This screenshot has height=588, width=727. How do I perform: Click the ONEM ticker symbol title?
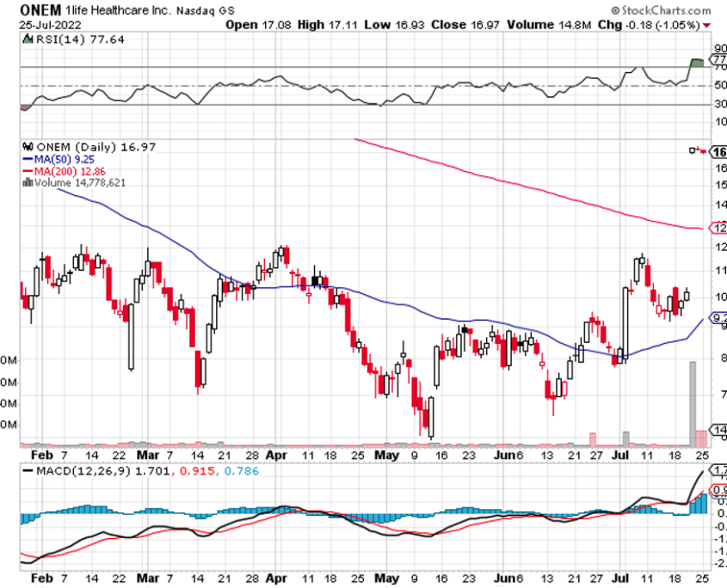coord(38,9)
